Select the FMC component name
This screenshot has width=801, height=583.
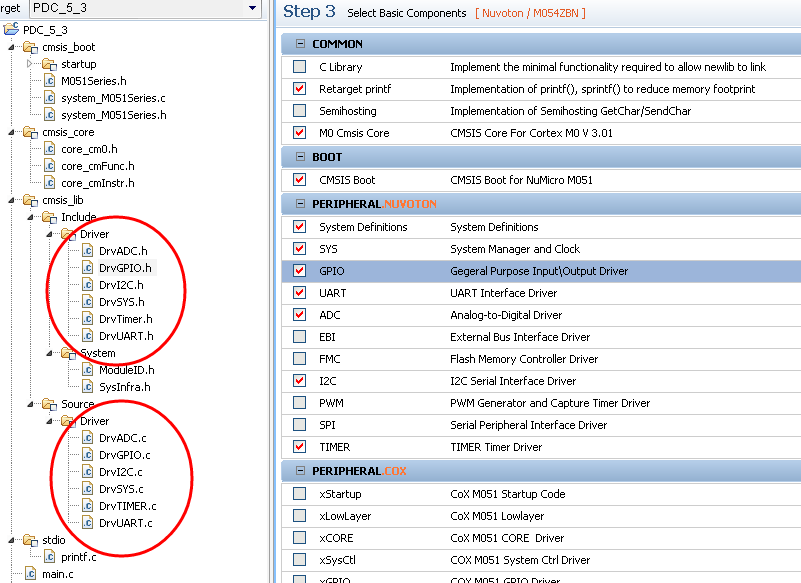329,359
